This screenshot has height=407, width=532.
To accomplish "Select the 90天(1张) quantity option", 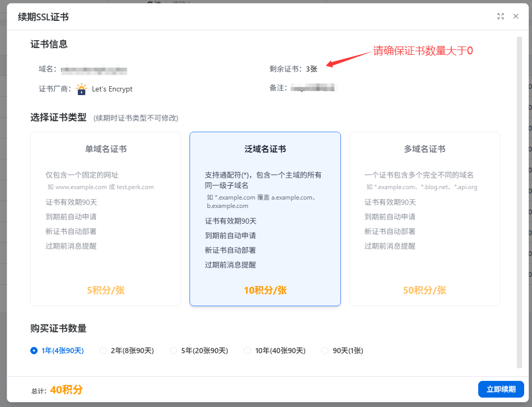I will 325,351.
